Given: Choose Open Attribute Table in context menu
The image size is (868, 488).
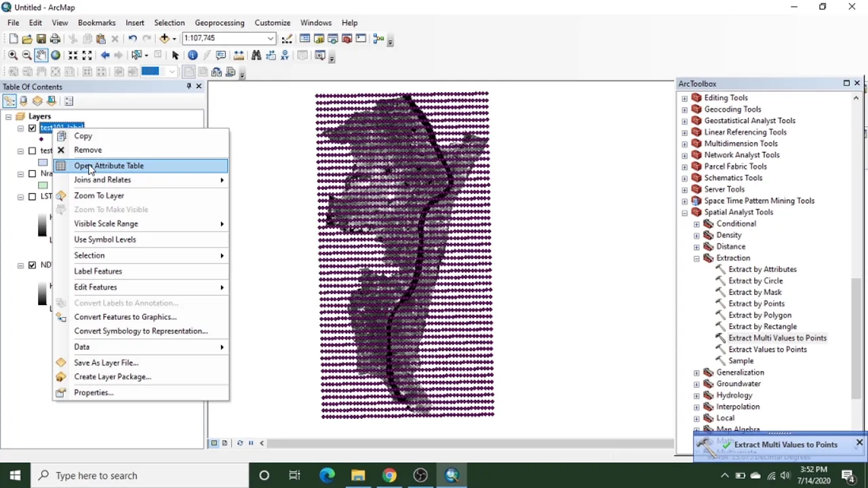Looking at the screenshot, I should pyautogui.click(x=141, y=165).
